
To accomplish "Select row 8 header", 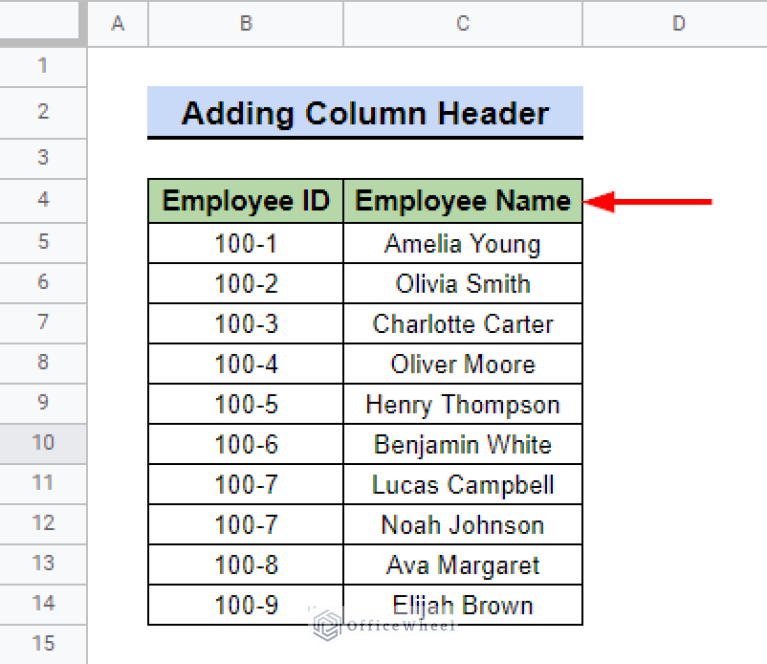I will [43, 363].
